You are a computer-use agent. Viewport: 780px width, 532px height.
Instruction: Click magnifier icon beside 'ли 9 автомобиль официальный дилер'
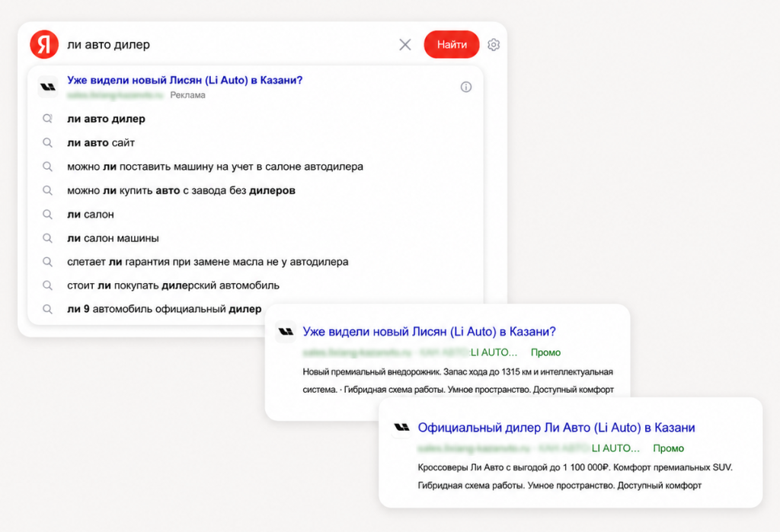pos(47,309)
